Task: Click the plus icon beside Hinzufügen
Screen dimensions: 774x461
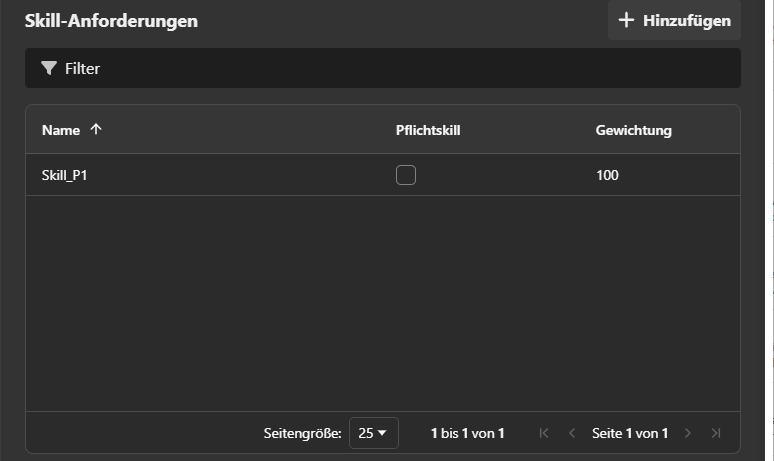Action: pos(626,20)
